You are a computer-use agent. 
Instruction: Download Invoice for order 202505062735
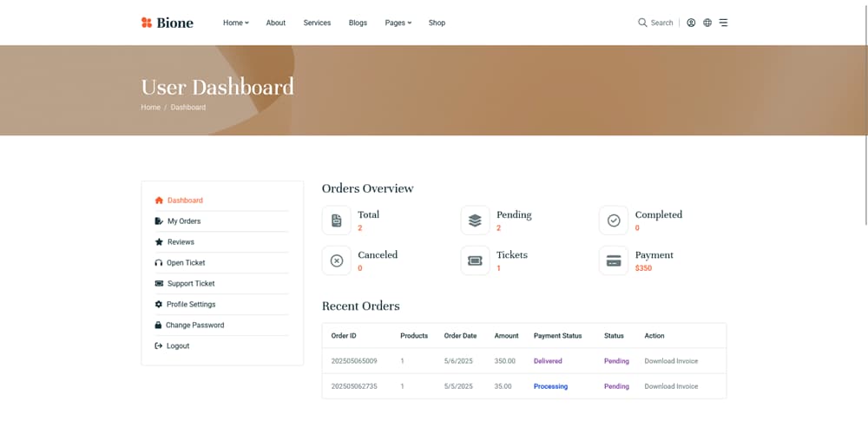671,386
